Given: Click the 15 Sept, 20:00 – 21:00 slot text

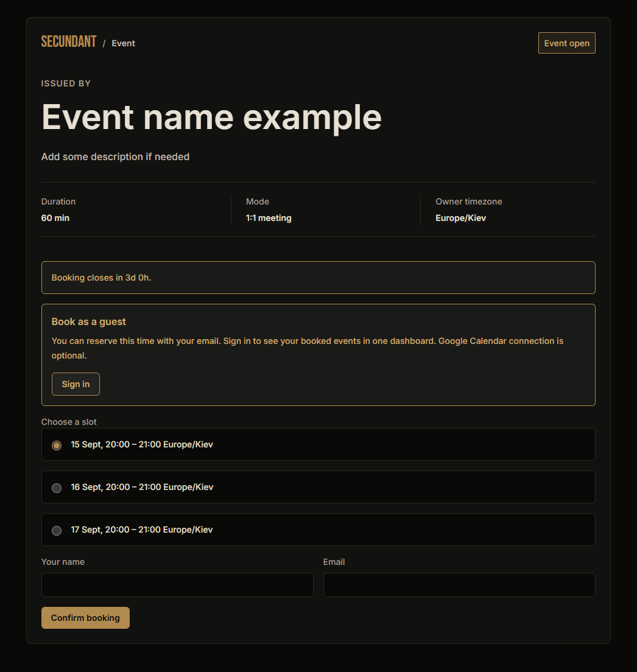Looking at the screenshot, I should coord(142,444).
